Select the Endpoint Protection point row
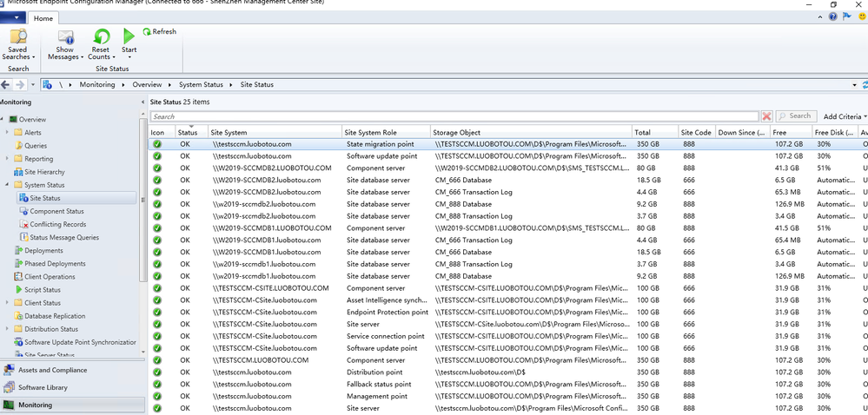 507,312
